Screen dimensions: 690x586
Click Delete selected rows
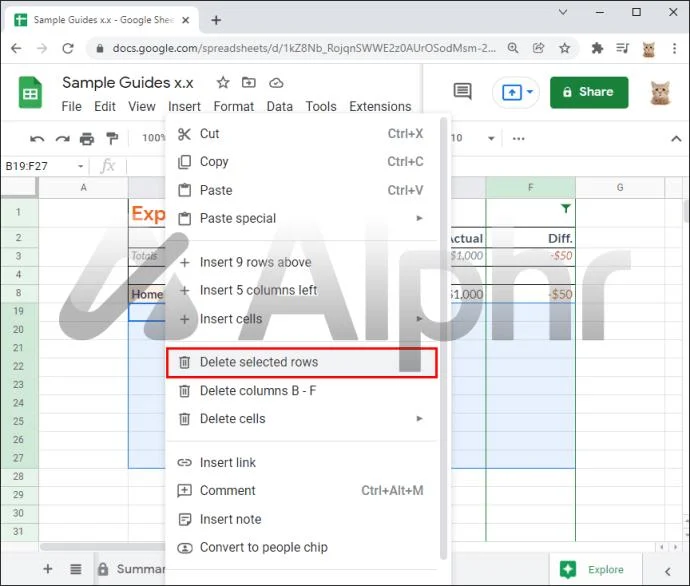click(301, 363)
